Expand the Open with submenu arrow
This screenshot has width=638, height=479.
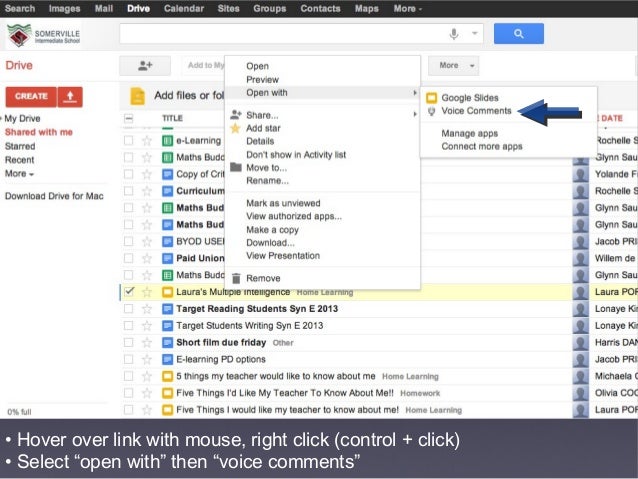(415, 93)
